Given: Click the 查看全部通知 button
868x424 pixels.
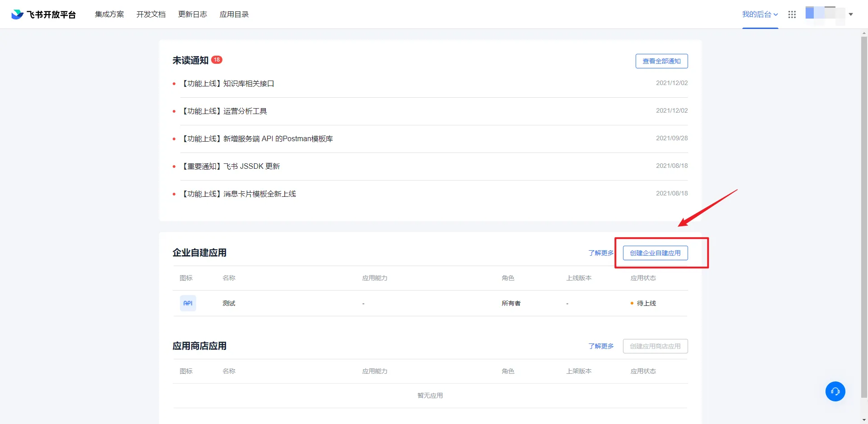Looking at the screenshot, I should click(x=661, y=61).
